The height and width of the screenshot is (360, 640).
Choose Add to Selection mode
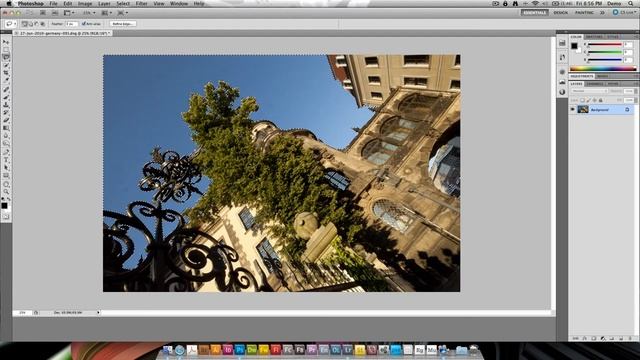31,24
